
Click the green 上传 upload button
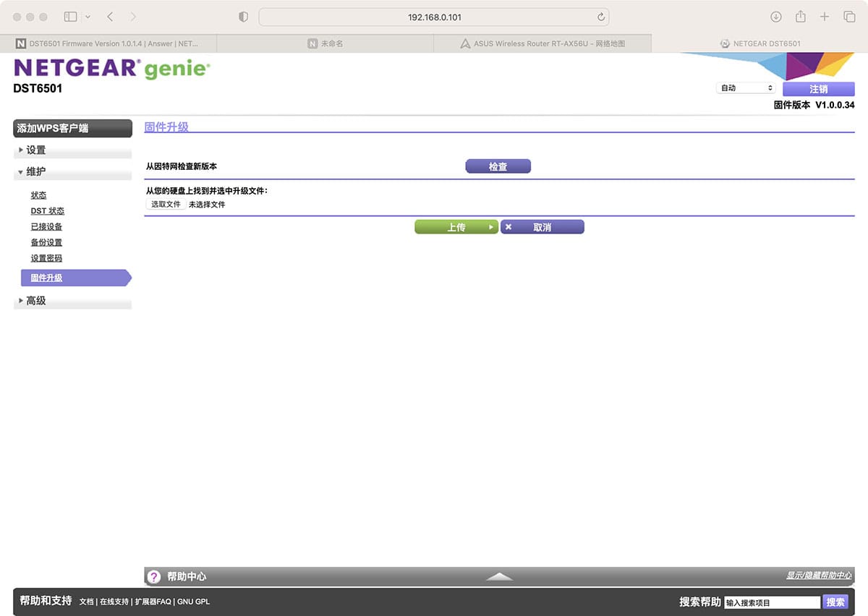coord(456,227)
